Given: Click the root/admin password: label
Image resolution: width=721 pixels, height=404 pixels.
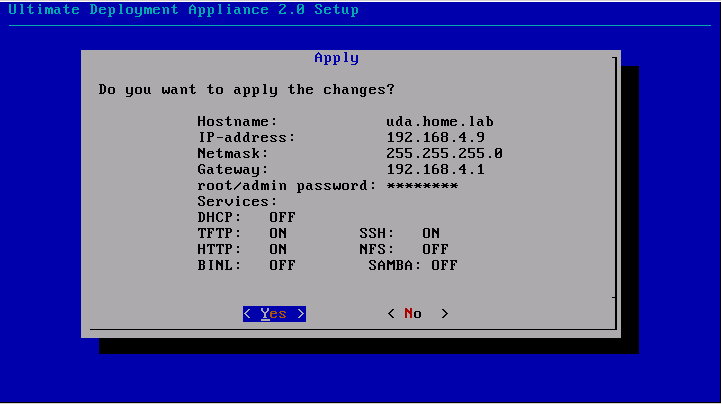Looking at the screenshot, I should point(287,186).
